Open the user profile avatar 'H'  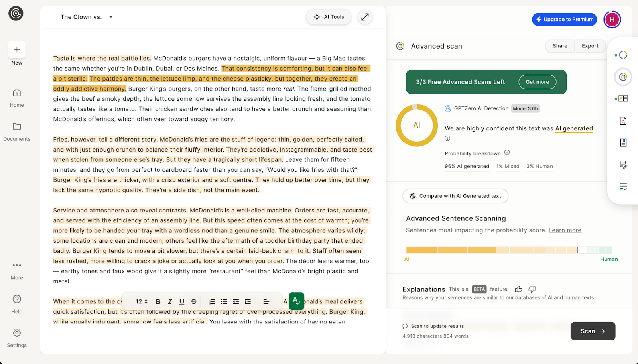pos(612,19)
